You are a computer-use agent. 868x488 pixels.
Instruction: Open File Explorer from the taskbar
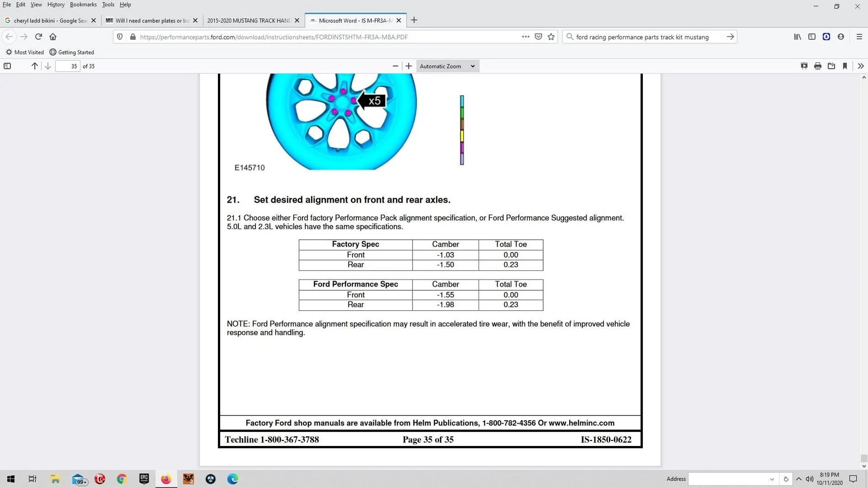(x=55, y=479)
